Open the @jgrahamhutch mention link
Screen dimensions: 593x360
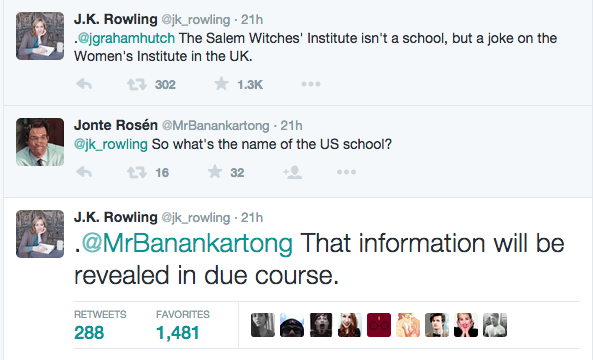click(x=126, y=38)
